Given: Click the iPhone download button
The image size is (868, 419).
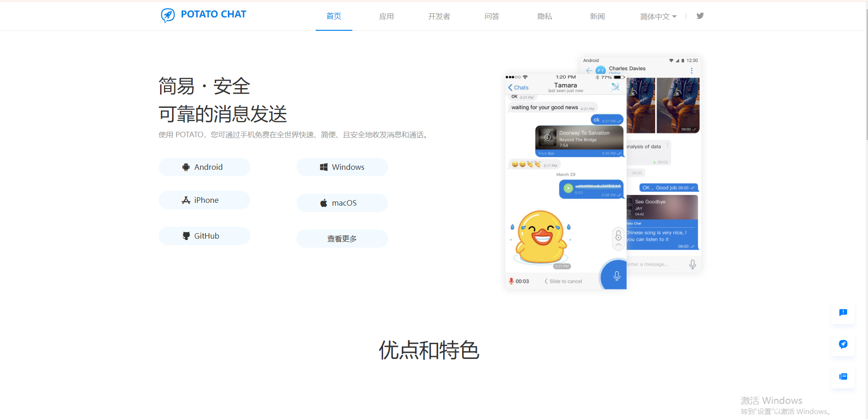Looking at the screenshot, I should point(205,200).
